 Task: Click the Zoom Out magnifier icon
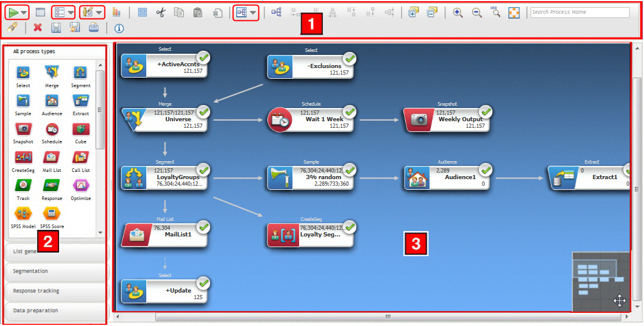pos(477,13)
